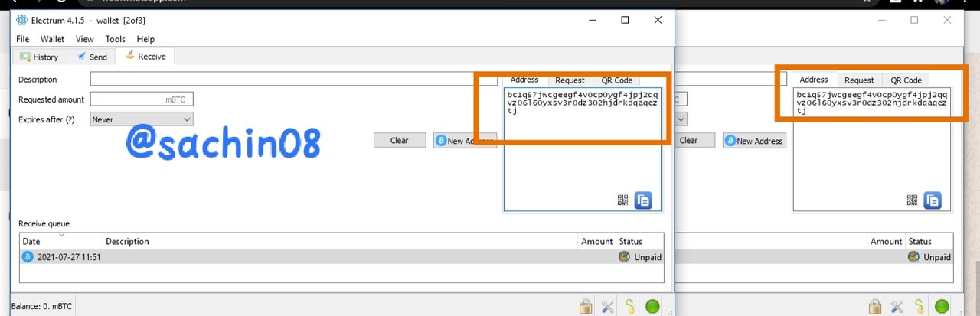Open QR Code tab in back window
980x316 pixels.
click(x=906, y=80)
